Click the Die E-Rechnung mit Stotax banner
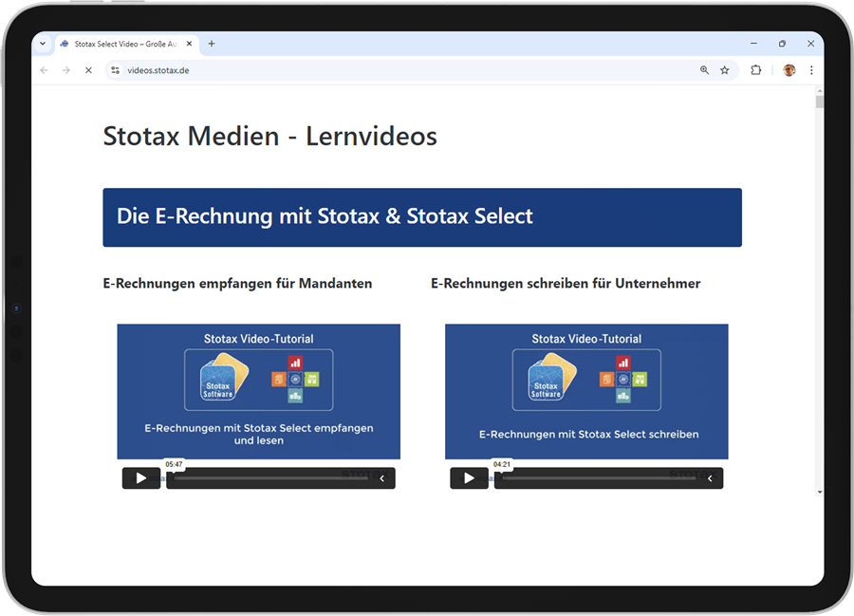This screenshot has width=854, height=616. click(422, 217)
